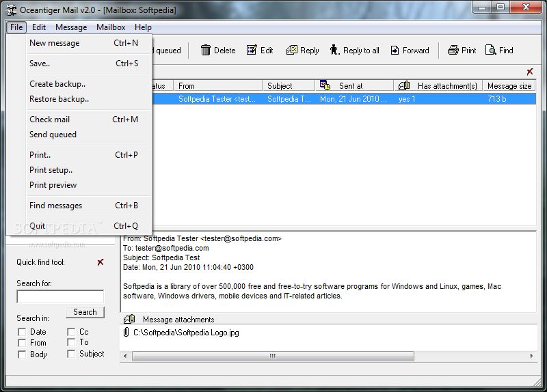Open the Message menu
Screen dimensions: 547x392
[71, 27]
